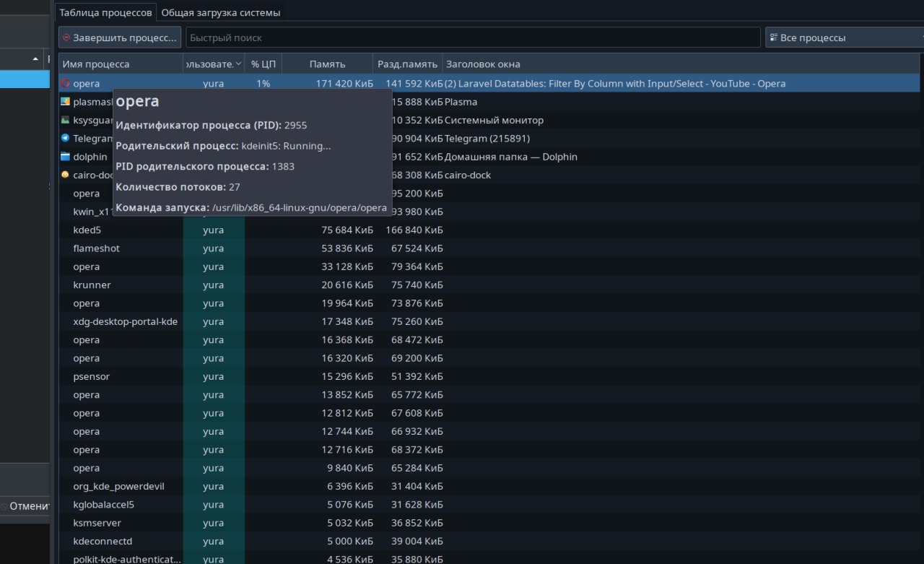
Task: Click the 53 836 КиБ memory cell
Action: (x=347, y=248)
